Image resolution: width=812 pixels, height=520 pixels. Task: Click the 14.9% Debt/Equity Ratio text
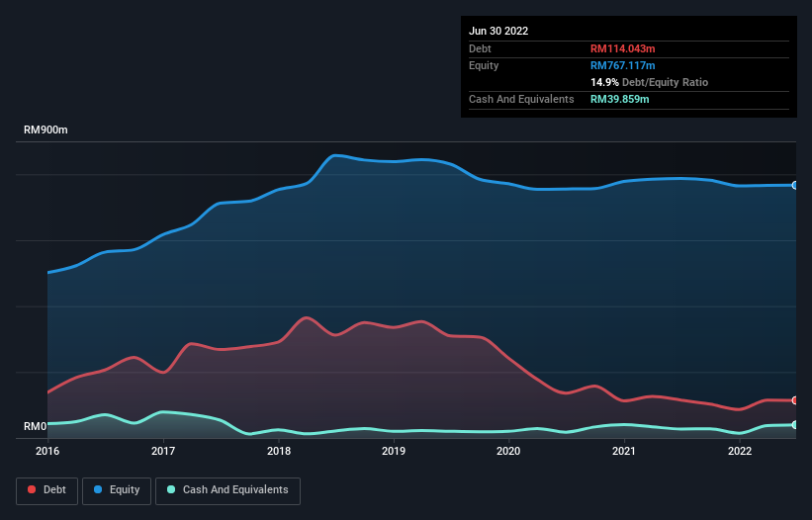650,82
